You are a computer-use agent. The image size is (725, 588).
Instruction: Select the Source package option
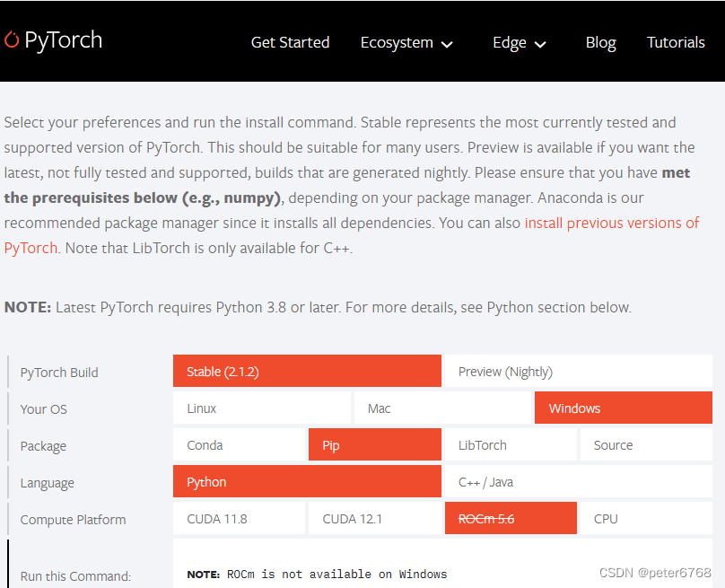[646, 444]
